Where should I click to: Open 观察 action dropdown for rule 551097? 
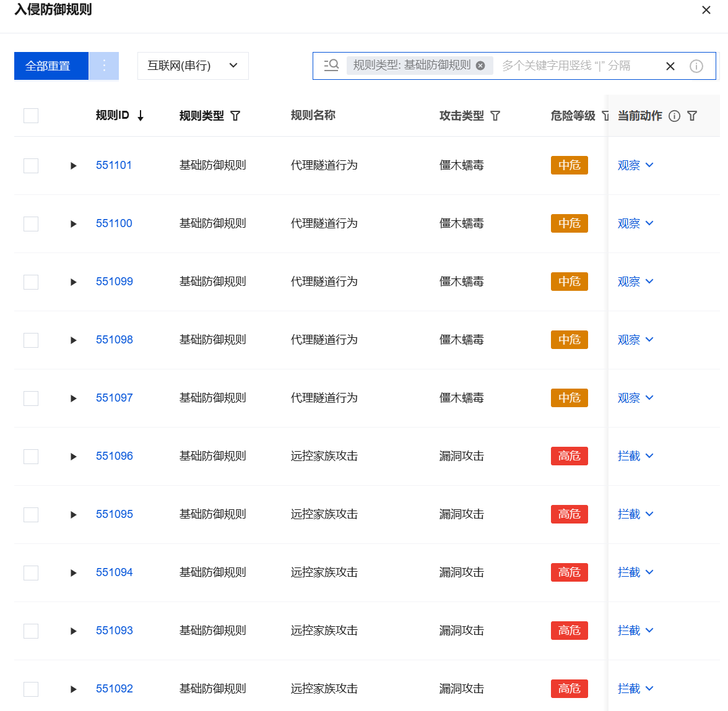click(x=636, y=398)
